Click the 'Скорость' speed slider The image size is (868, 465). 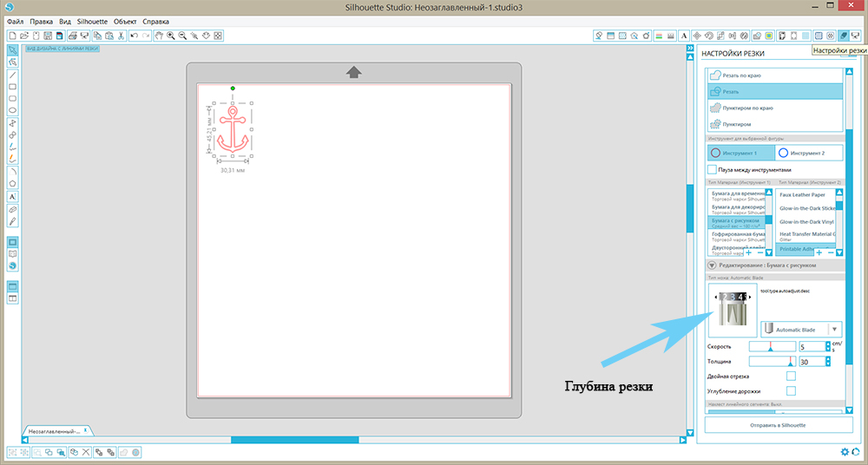(771, 346)
